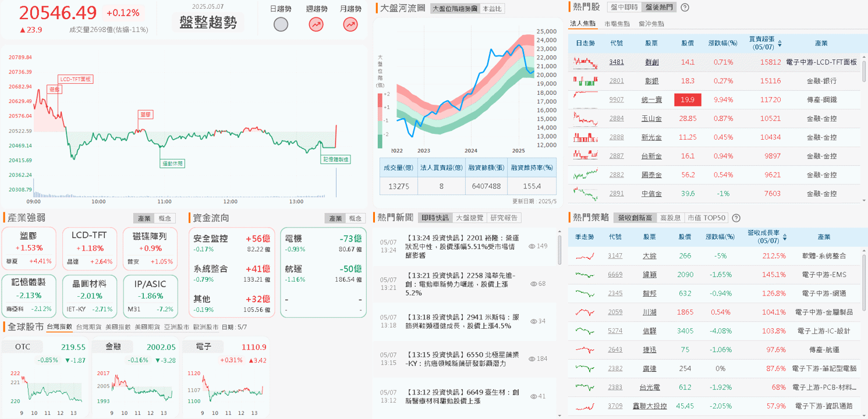Click the 記憶體製造 tag on the intraday chart

click(336, 159)
